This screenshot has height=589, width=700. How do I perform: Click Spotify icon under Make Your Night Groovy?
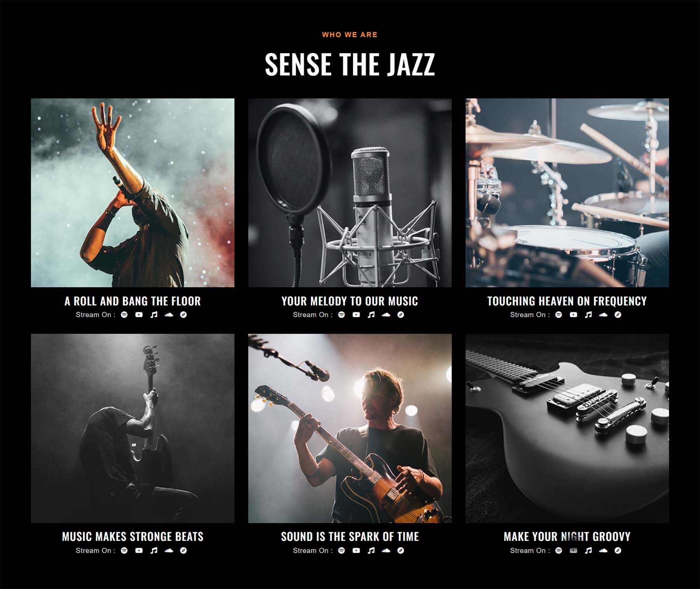coord(558,551)
